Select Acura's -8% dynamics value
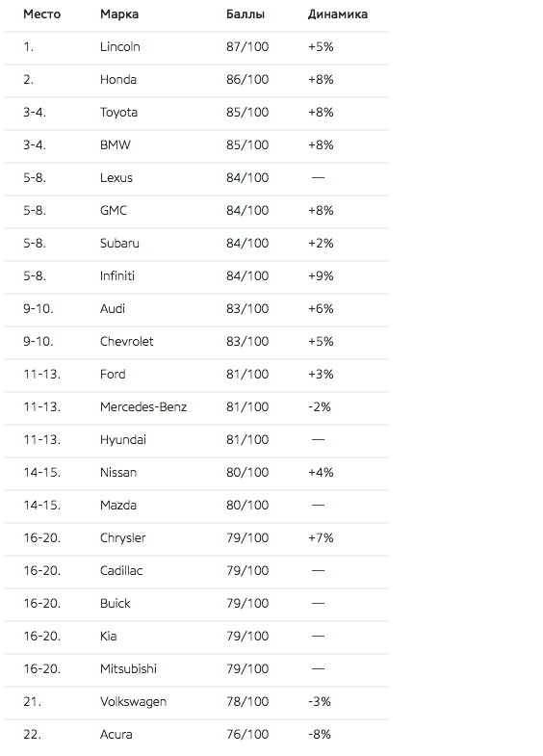 320,735
